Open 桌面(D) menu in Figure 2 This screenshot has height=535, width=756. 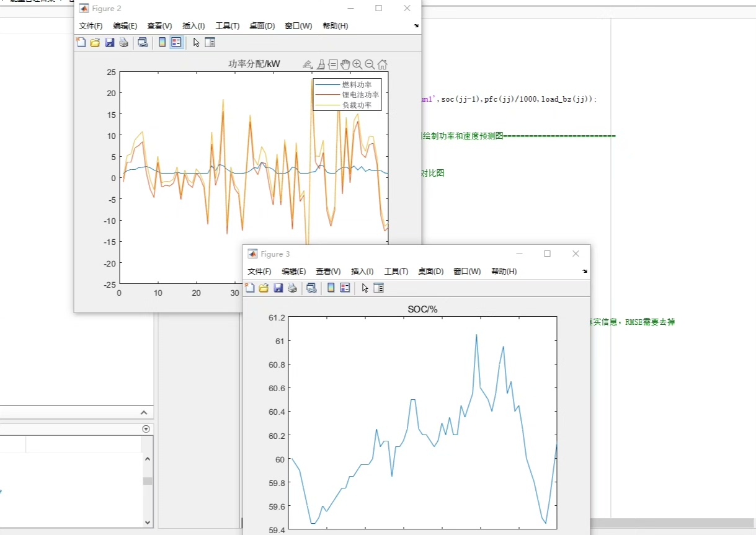coord(262,26)
